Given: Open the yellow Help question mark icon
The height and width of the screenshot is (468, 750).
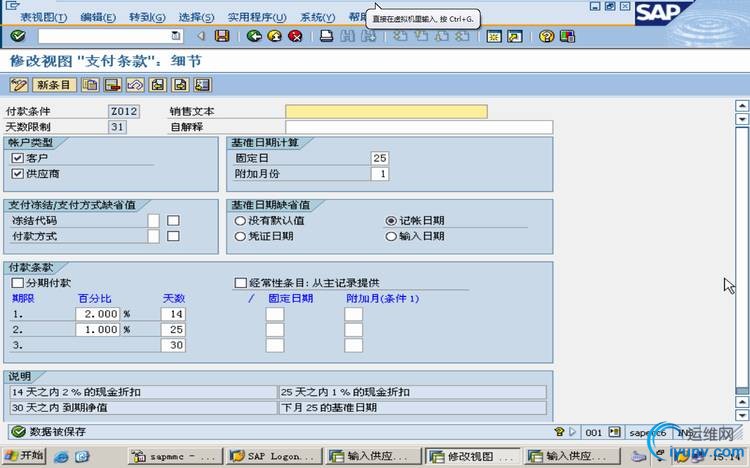Looking at the screenshot, I should click(x=546, y=36).
